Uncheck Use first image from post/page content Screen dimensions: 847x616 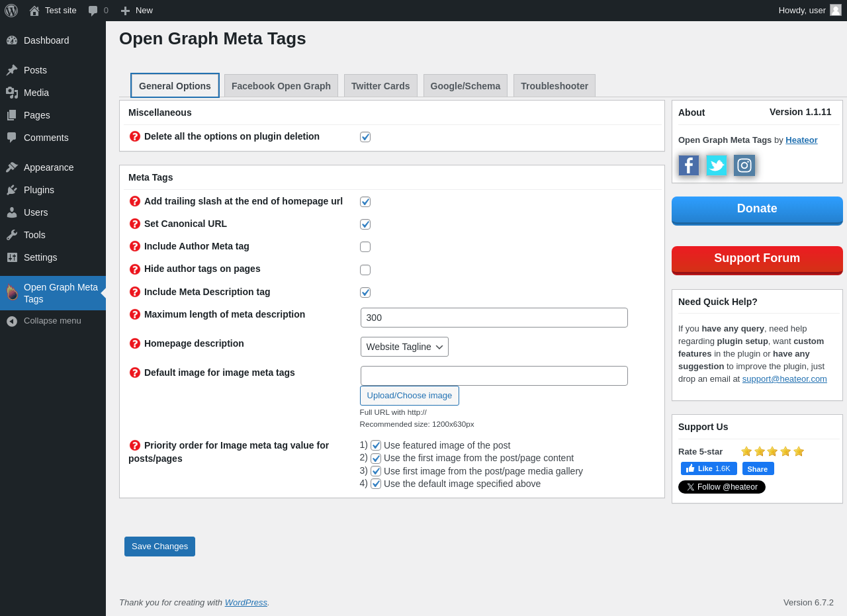376,459
